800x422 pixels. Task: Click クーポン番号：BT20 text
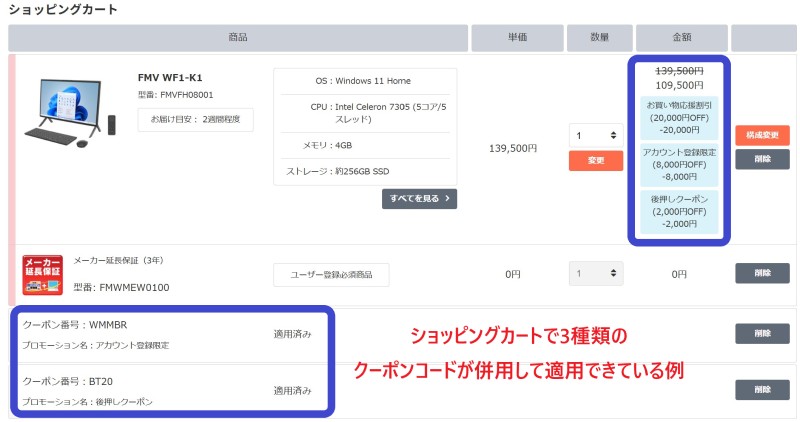[x=68, y=382]
